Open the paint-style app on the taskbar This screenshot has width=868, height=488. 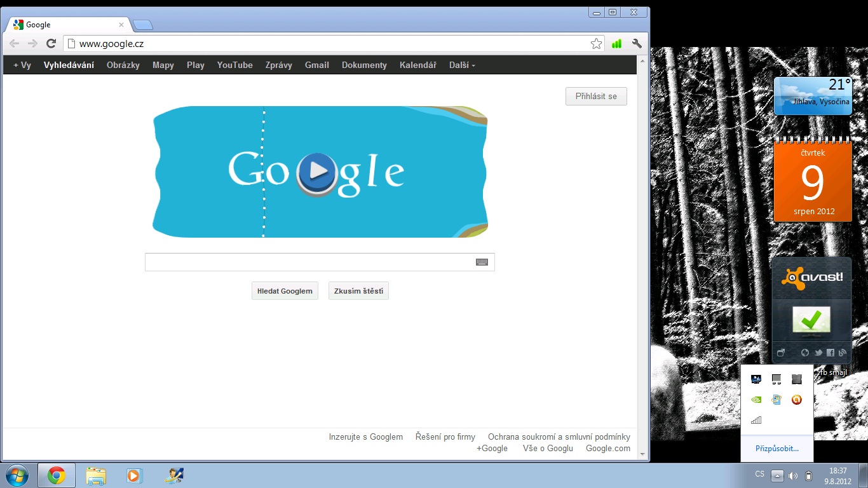173,475
